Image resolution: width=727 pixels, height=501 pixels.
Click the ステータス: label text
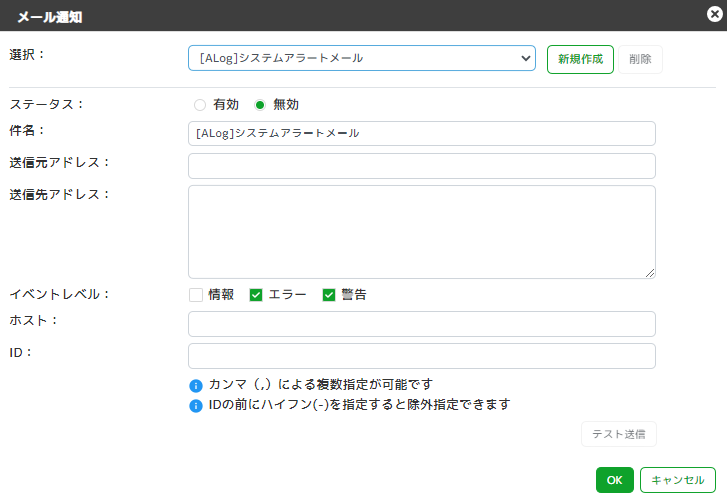pyautogui.click(x=46, y=104)
